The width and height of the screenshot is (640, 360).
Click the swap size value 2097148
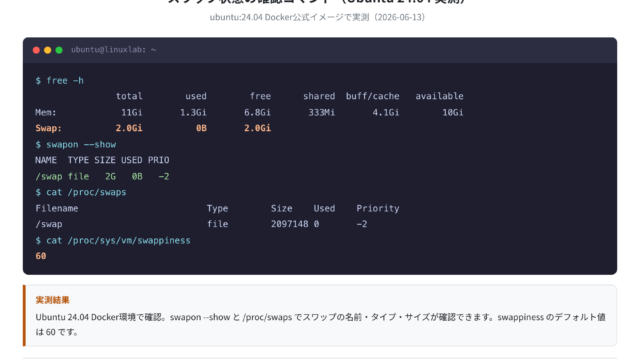pyautogui.click(x=290, y=224)
